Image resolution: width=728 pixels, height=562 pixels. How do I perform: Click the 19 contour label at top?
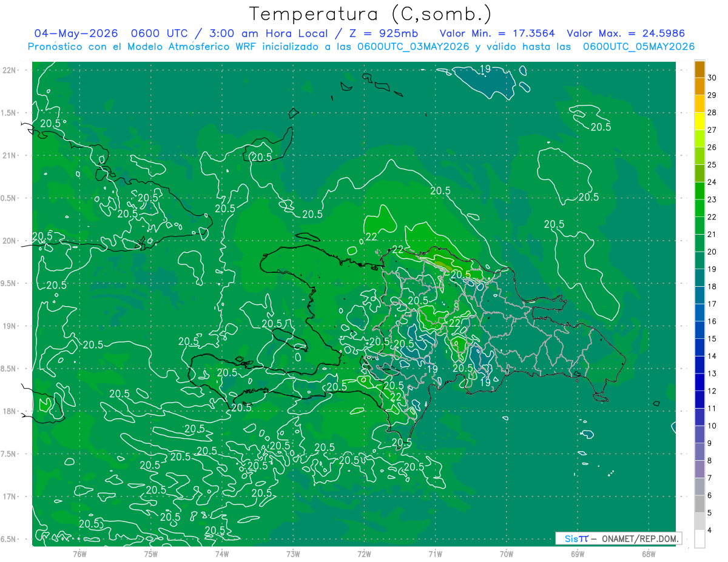point(485,69)
